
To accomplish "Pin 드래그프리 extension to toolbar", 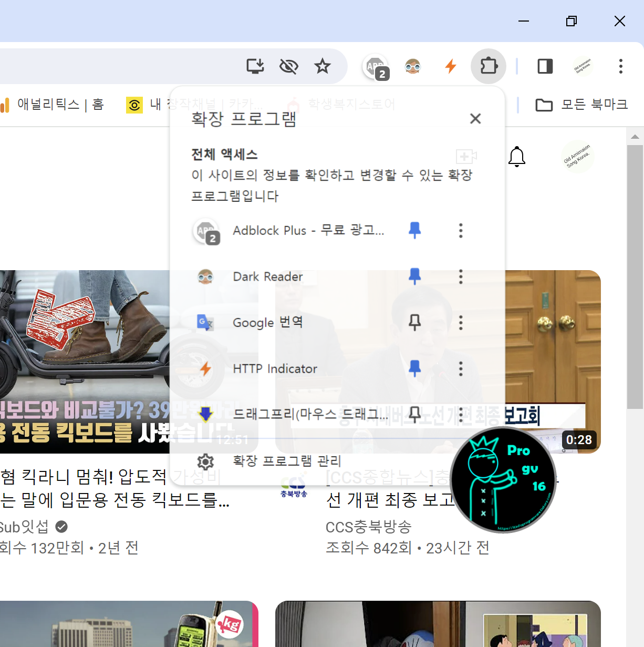I will [415, 415].
